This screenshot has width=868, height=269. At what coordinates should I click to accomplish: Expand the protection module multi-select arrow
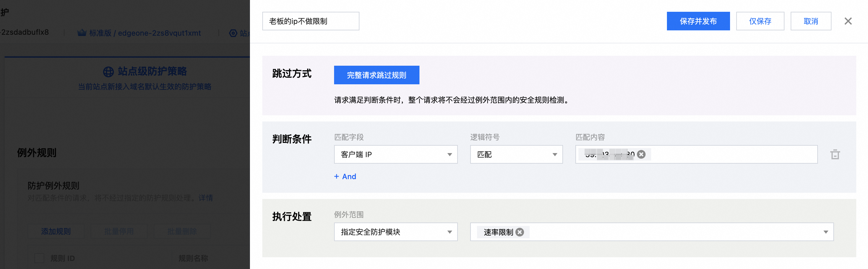[x=826, y=232]
